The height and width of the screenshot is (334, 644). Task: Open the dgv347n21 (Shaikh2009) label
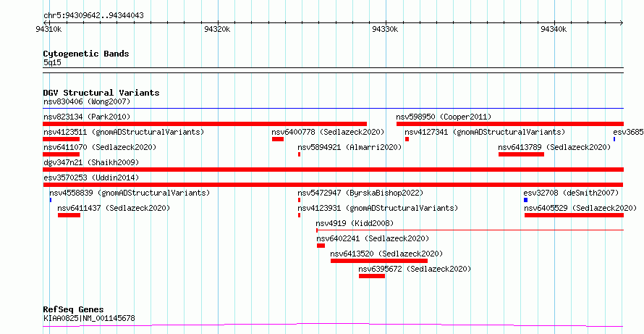pyautogui.click(x=91, y=162)
